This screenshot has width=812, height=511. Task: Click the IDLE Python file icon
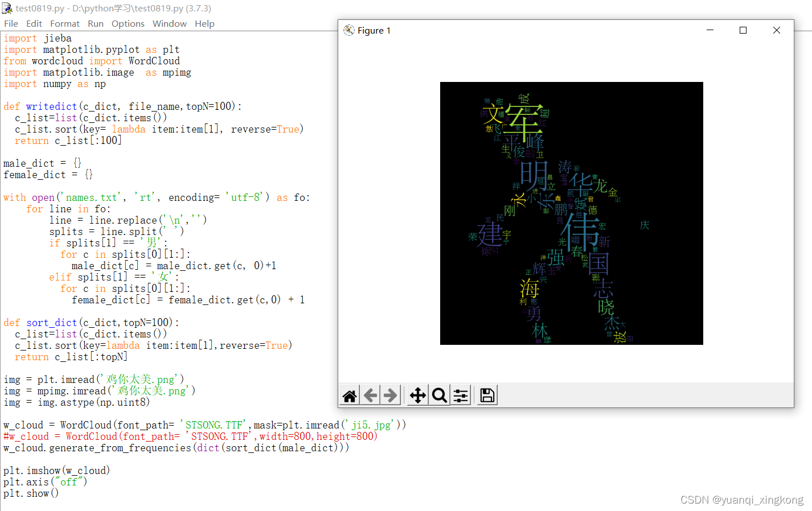[7, 8]
